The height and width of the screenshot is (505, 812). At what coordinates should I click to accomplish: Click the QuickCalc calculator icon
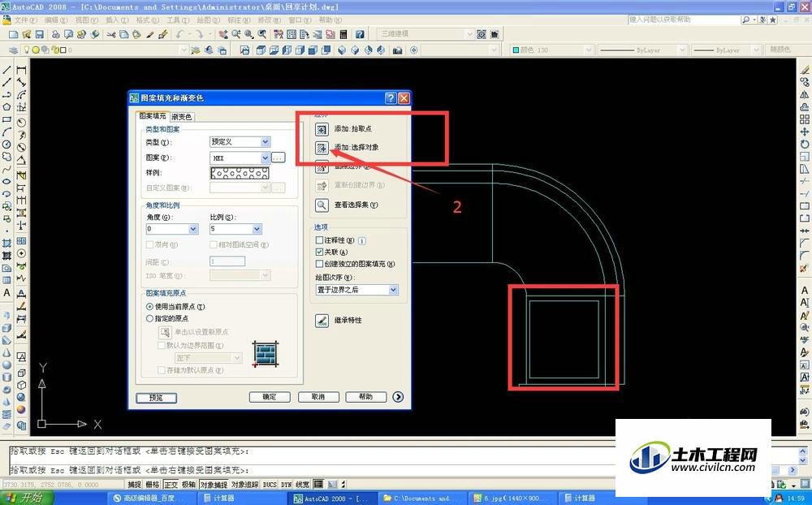pyautogui.click(x=343, y=34)
